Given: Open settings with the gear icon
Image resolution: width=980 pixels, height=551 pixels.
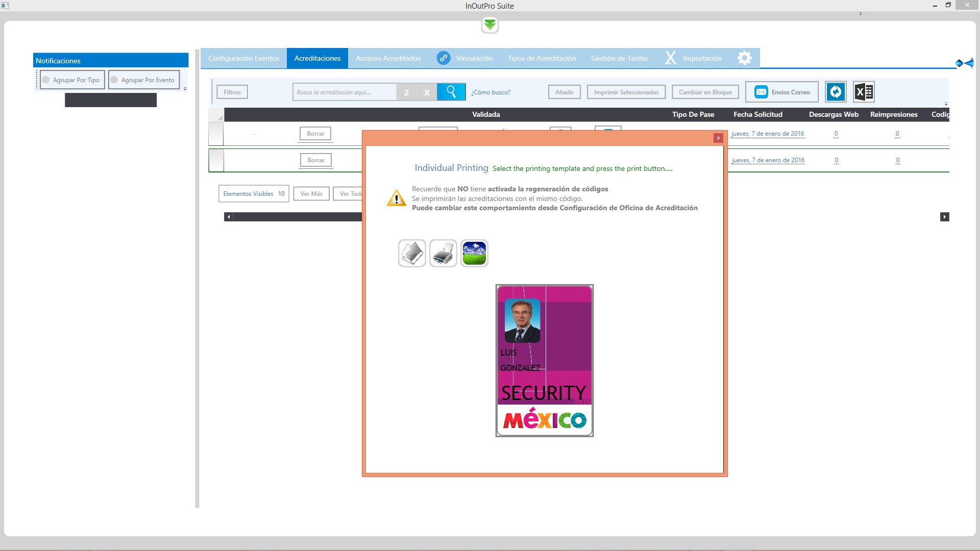Looking at the screenshot, I should click(745, 58).
